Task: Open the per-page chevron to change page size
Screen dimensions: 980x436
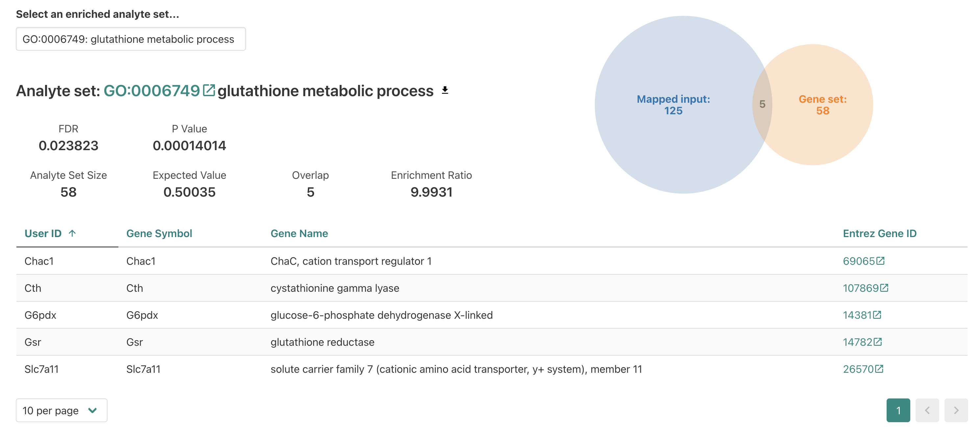Action: 92,411
